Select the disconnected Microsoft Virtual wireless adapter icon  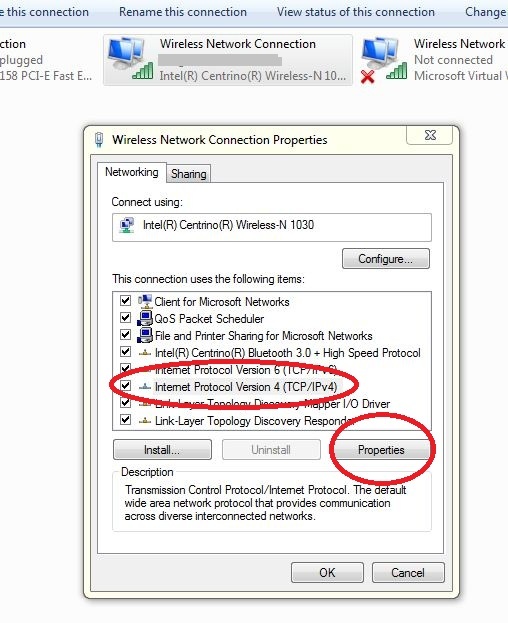pos(384,59)
